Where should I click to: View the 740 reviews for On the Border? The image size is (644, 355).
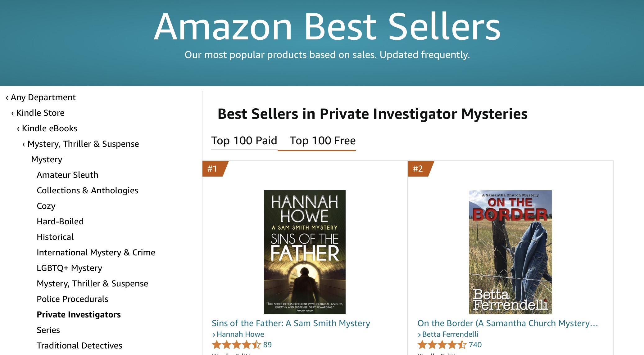coord(475,345)
